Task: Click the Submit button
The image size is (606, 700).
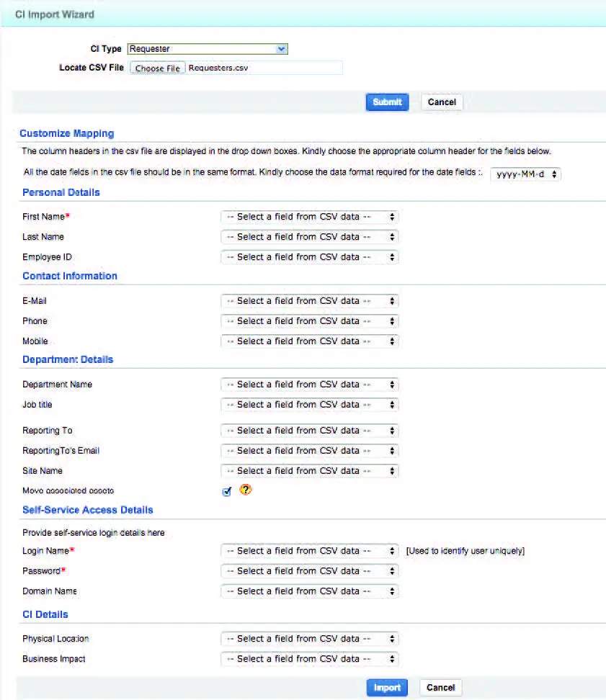Action: [387, 102]
